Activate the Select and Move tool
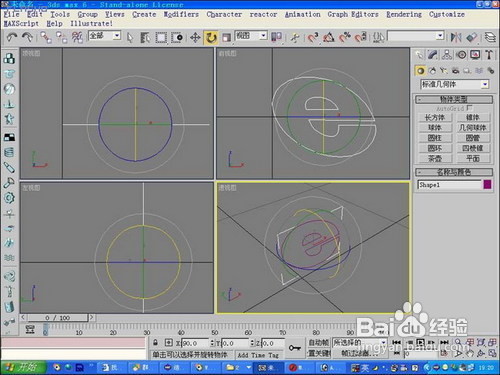The height and width of the screenshot is (375, 500). 195,37
